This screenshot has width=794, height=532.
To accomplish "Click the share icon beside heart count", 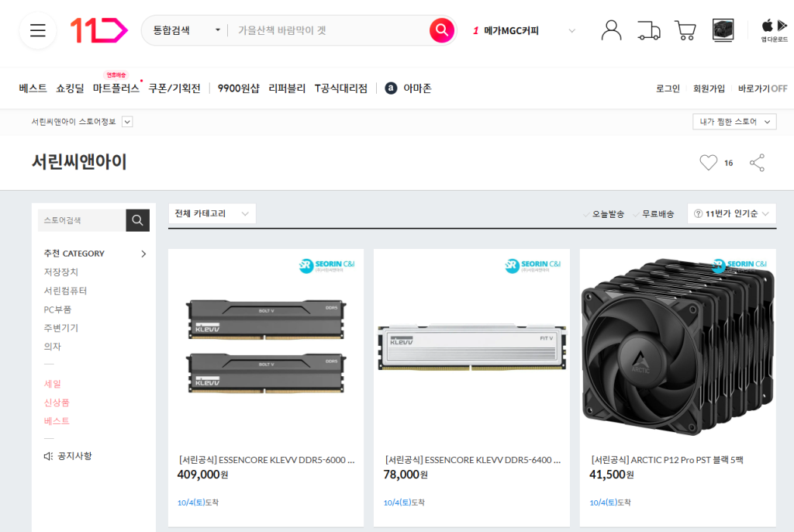I will tap(757, 163).
